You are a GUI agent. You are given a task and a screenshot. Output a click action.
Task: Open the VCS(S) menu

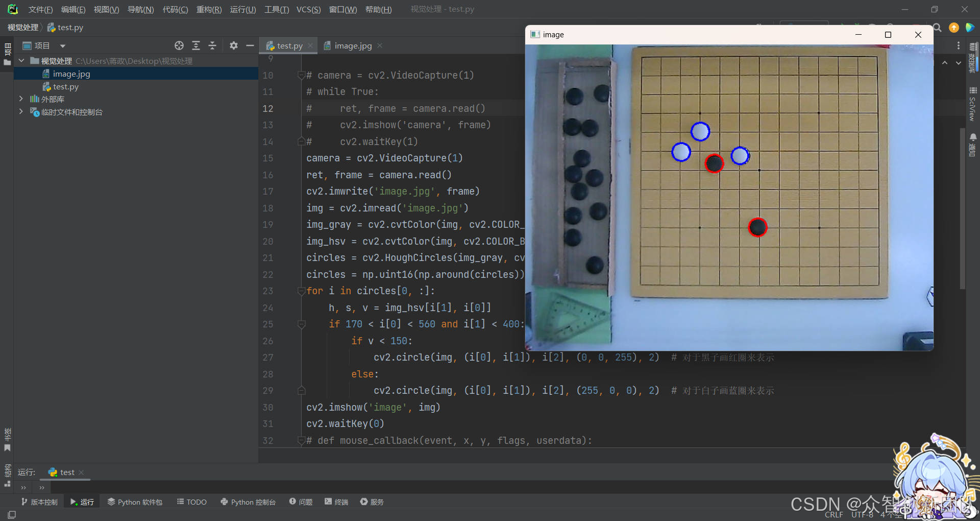[308, 9]
